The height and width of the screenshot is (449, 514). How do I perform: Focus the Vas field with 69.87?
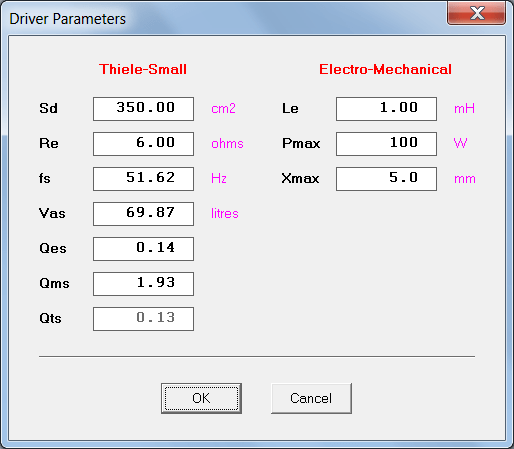[143, 214]
